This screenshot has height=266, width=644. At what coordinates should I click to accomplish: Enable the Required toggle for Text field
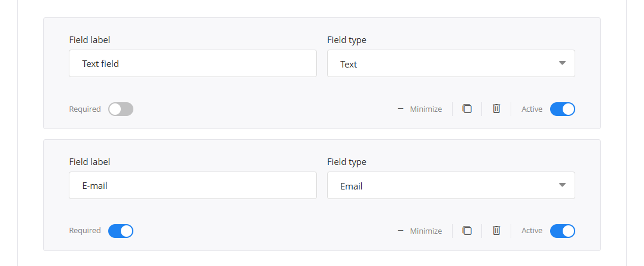click(x=121, y=109)
